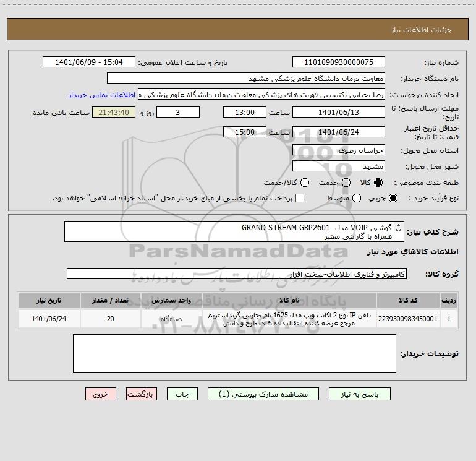Viewport: 476px width, 461px height.
Task: Click the remaining days field showing 3
Action: point(178,112)
